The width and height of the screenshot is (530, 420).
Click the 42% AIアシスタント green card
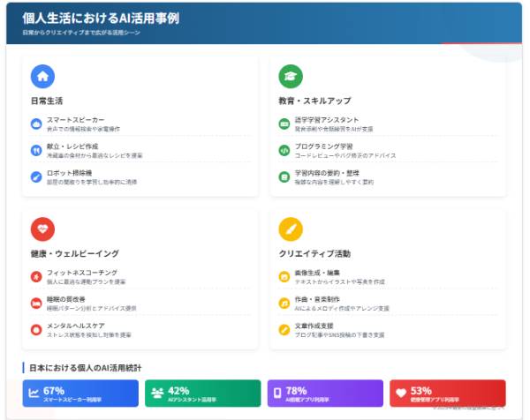pyautogui.click(x=203, y=394)
